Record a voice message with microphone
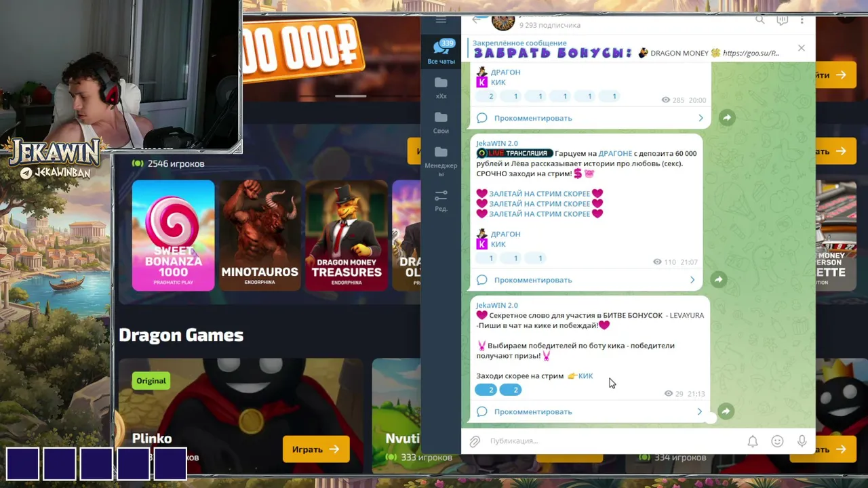The height and width of the screenshot is (488, 868). click(x=802, y=441)
